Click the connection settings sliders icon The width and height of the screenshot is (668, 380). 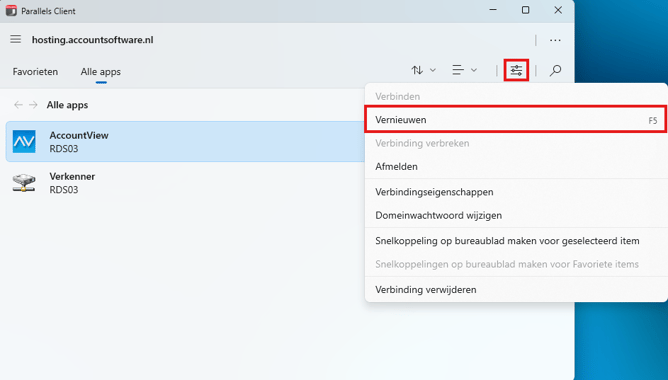coord(516,70)
